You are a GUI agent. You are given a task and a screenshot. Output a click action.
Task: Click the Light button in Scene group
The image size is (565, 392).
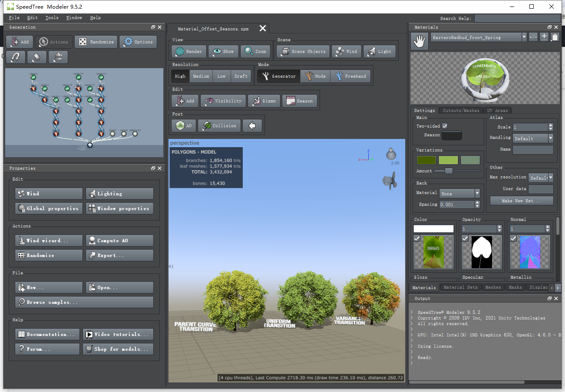coord(380,51)
